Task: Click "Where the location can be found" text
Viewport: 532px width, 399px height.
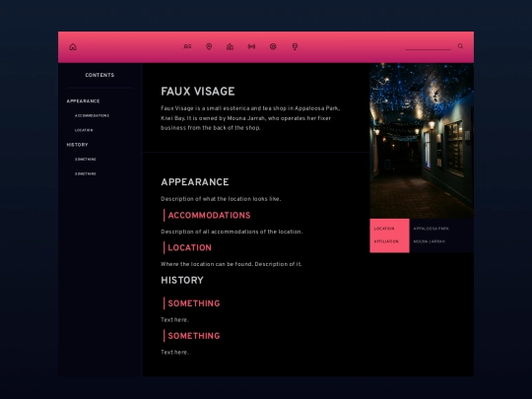Action: (x=207, y=264)
